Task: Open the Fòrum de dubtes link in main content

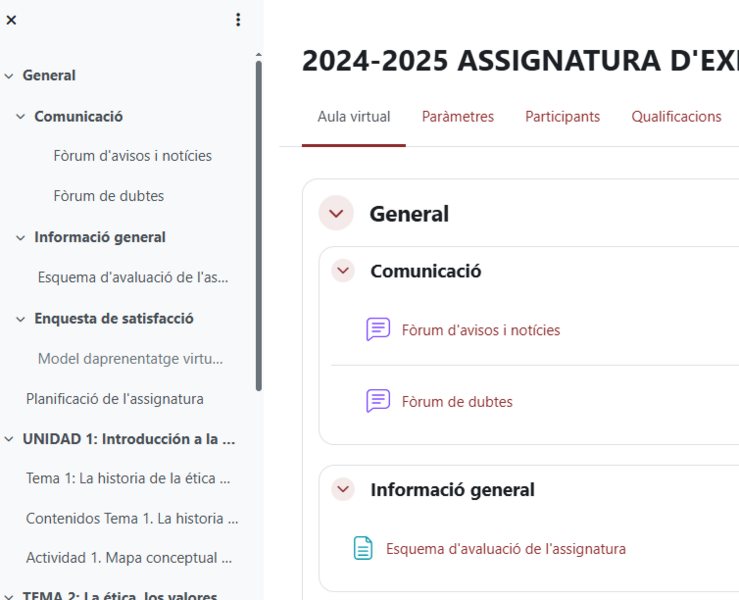Action: [x=457, y=402]
